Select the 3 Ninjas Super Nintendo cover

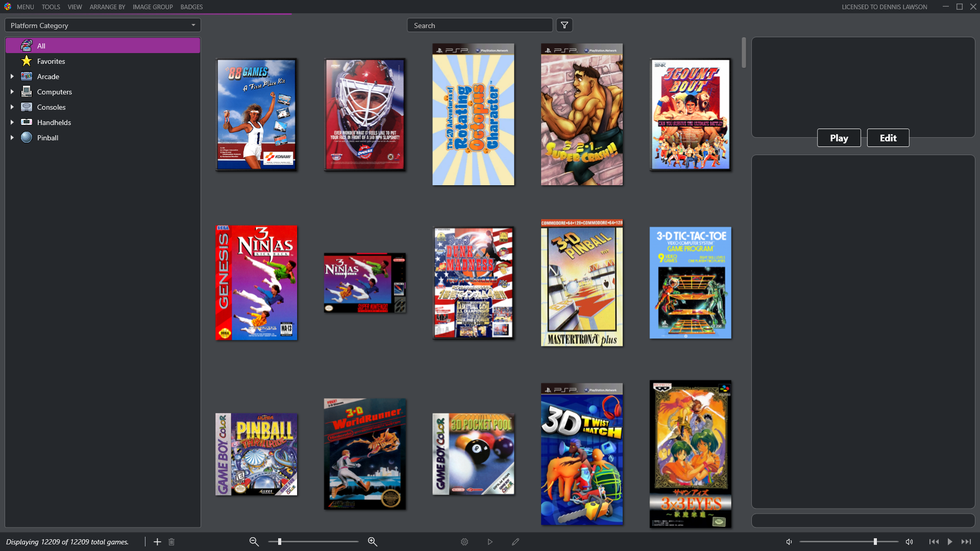pos(365,283)
